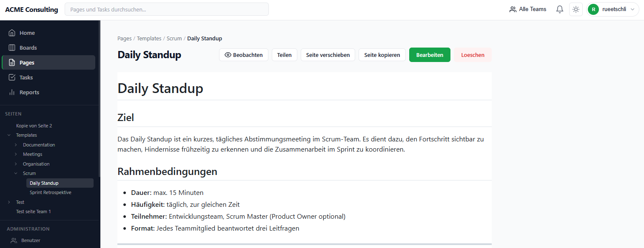Delete the page with Loeschen
The width and height of the screenshot is (644, 248).
coord(473,54)
